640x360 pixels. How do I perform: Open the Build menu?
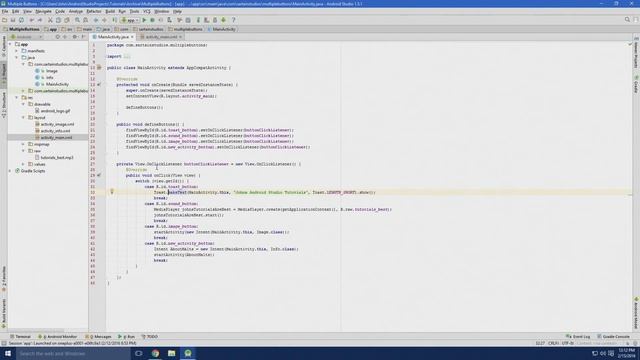110,11
